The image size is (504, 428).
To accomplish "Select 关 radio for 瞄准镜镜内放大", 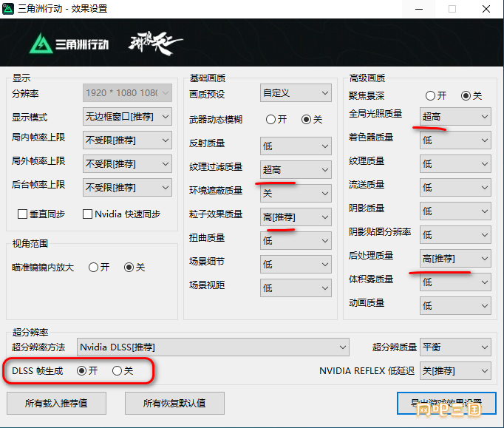I will 129,267.
